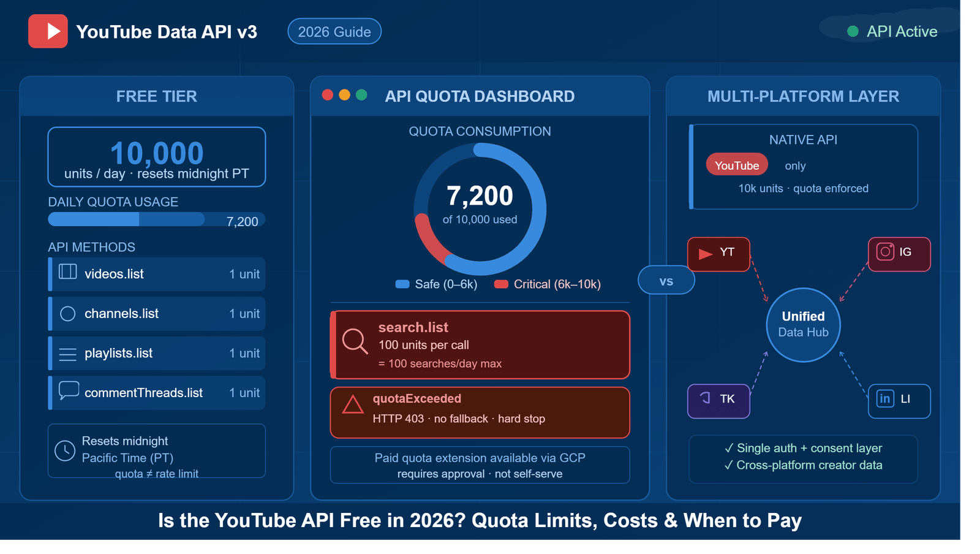The height and width of the screenshot is (554, 980).
Task: Click the green dashboard window dot
Action: (x=361, y=94)
